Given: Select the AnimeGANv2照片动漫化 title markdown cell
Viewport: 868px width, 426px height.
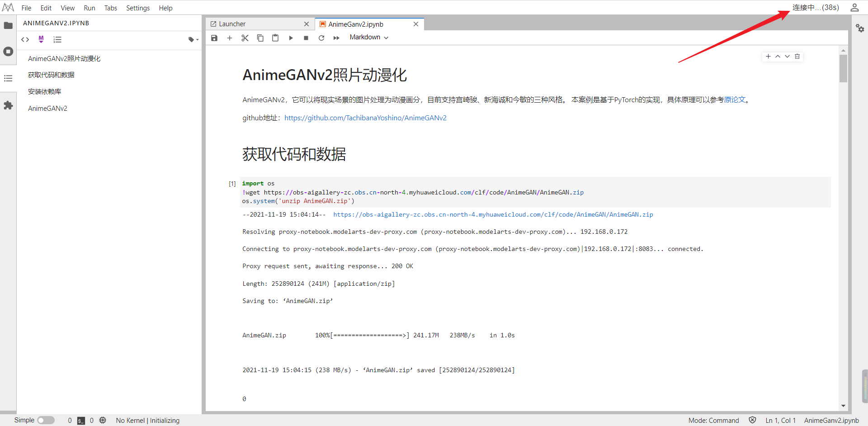Looking at the screenshot, I should pyautogui.click(x=325, y=75).
